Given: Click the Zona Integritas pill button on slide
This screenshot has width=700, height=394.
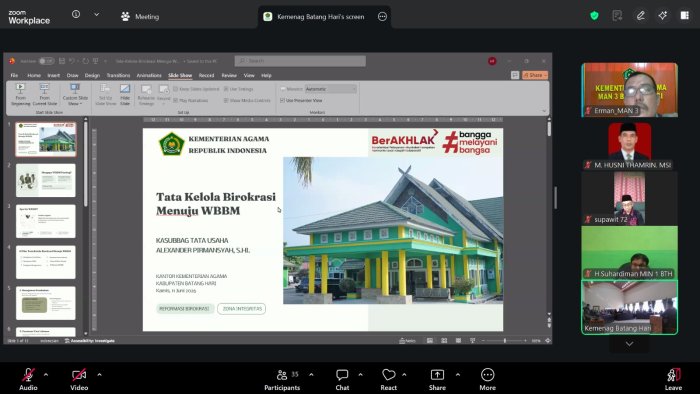Looking at the screenshot, I should coord(242,309).
